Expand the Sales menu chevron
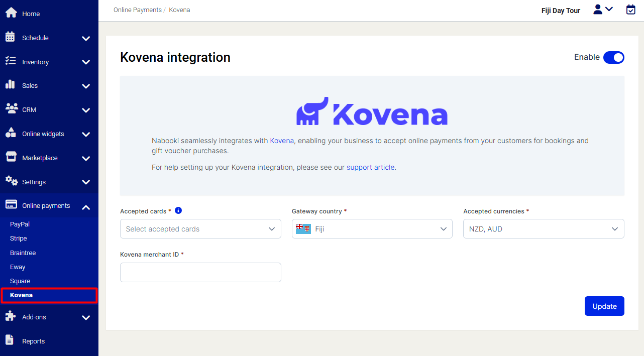 click(86, 86)
